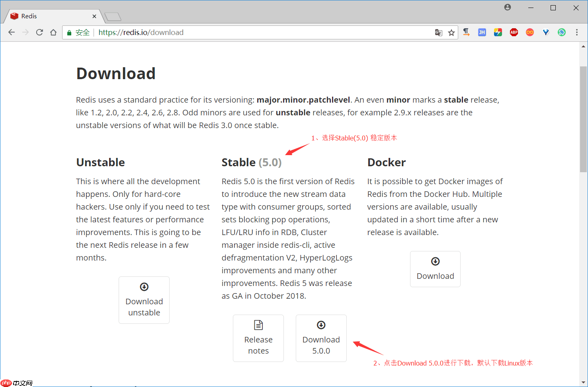Click the scrollbar up arrow
The image size is (588, 387).
(584, 47)
